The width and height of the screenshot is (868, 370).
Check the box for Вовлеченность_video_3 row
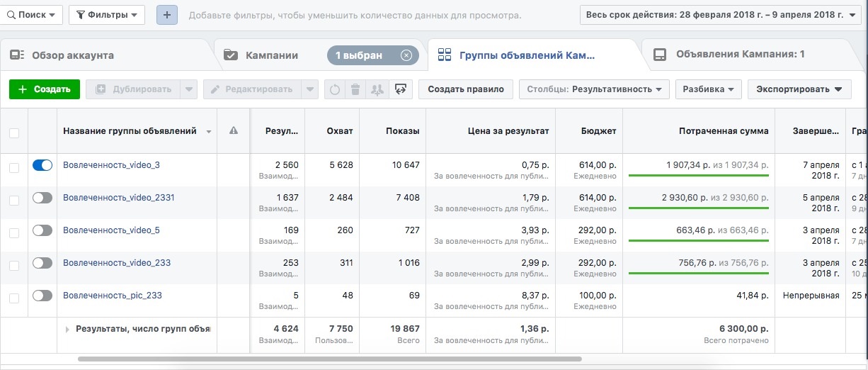point(14,168)
